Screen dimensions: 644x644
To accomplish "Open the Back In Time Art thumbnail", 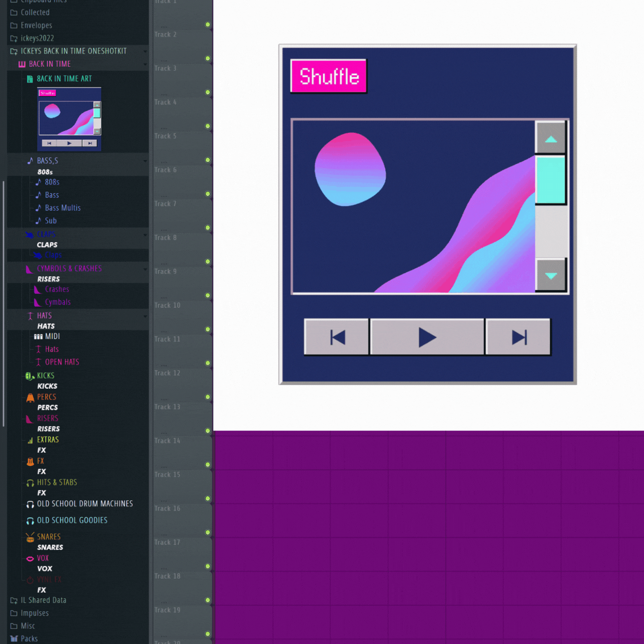I will (69, 119).
